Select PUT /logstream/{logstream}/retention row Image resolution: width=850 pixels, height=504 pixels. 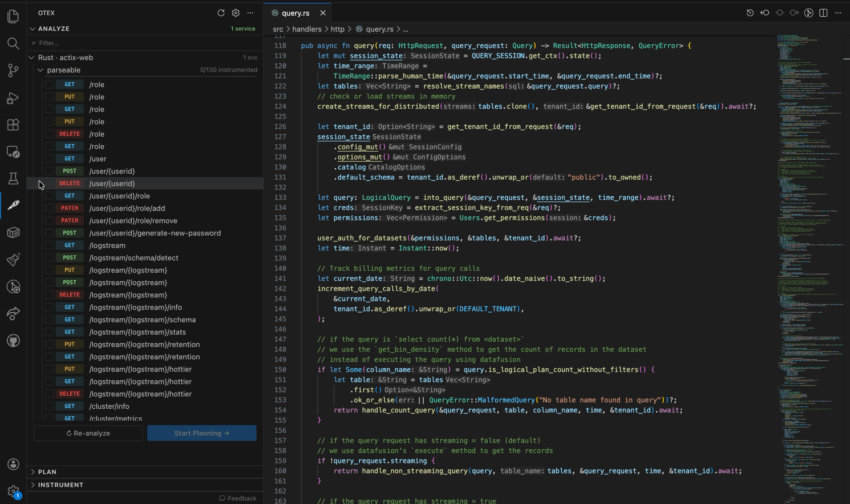coord(145,344)
